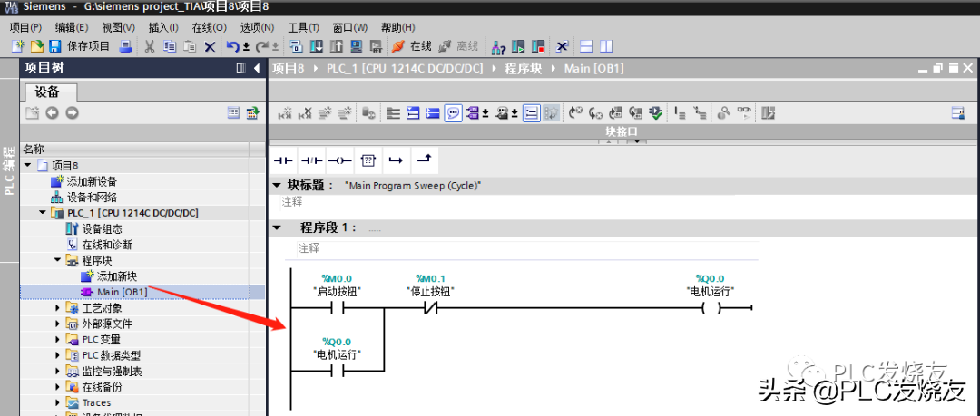Click the Start CPU icon
Screen dimensions: 980x416
click(x=518, y=46)
